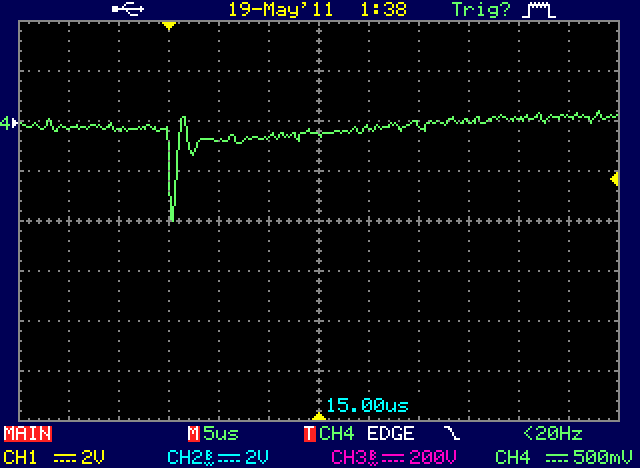
Task: Click the 15.00us delay readout
Action: coord(367,405)
